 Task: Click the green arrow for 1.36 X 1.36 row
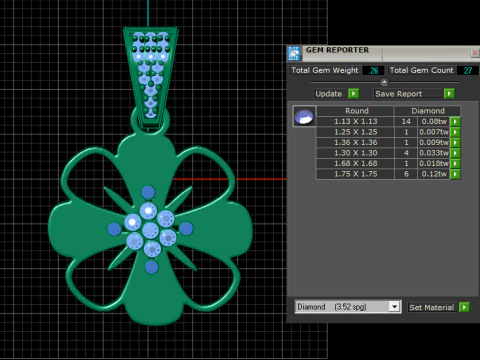click(x=455, y=143)
